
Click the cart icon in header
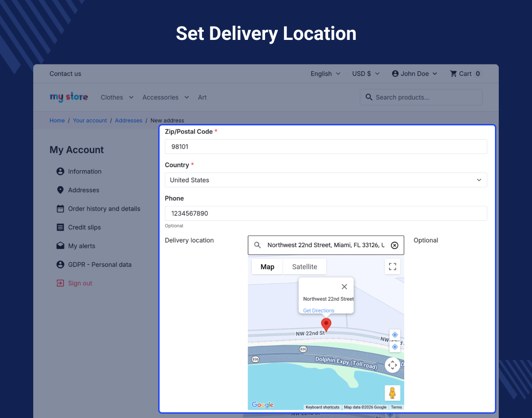(453, 74)
